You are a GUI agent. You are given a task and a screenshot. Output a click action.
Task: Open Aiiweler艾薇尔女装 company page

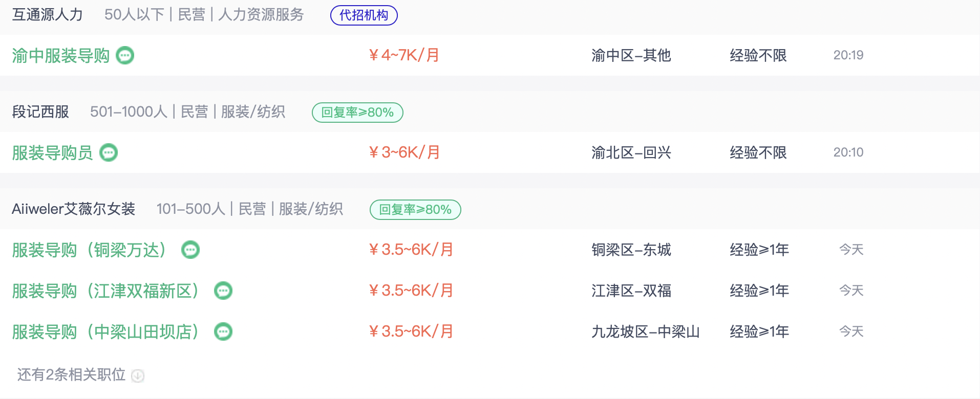pyautogui.click(x=74, y=209)
